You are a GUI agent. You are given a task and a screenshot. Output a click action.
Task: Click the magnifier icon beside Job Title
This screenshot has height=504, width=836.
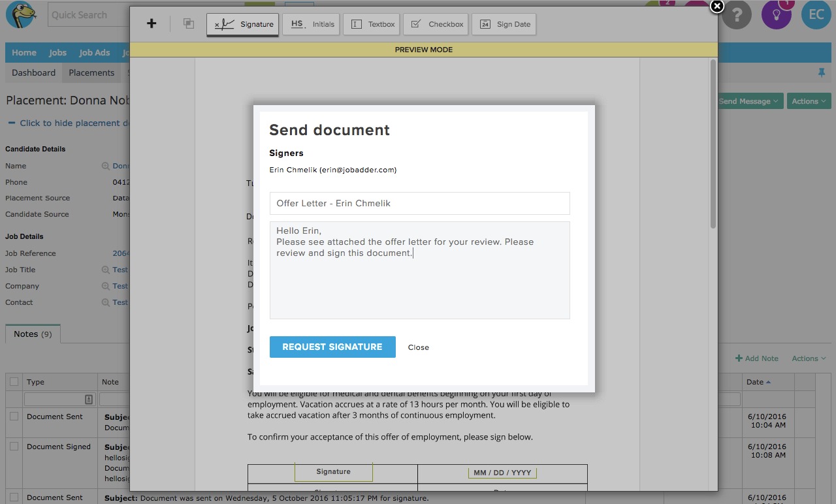pyautogui.click(x=105, y=270)
